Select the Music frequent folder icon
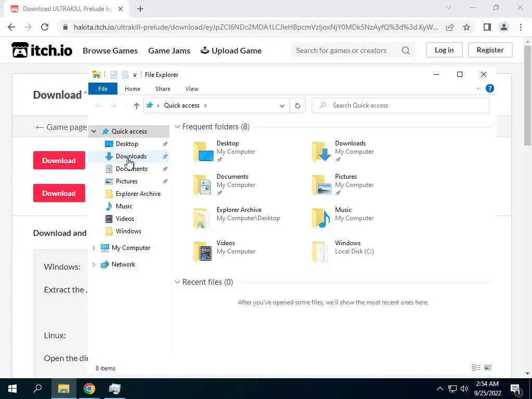 tap(321, 218)
